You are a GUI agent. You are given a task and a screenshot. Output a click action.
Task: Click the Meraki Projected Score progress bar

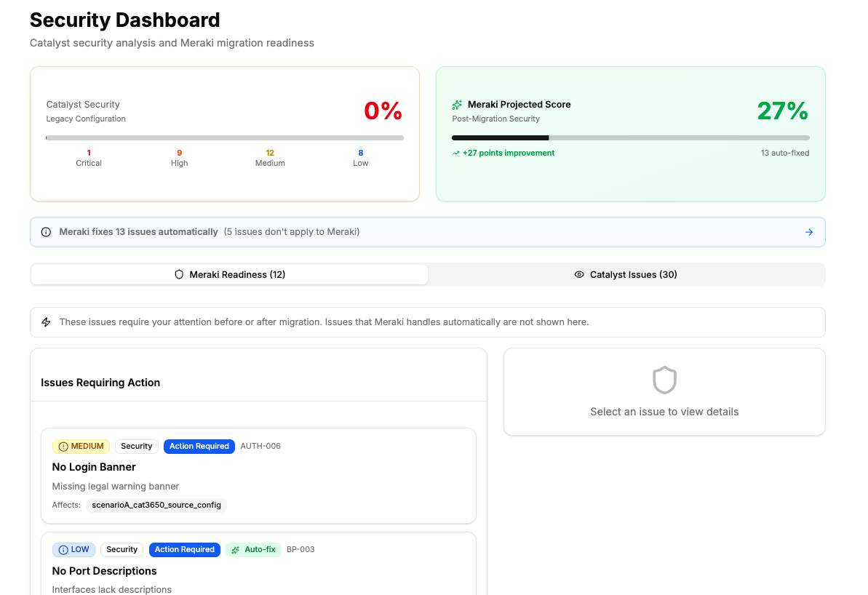(630, 137)
